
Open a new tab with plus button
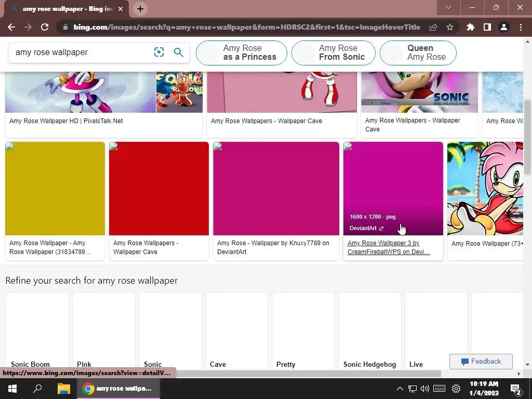pos(140,9)
